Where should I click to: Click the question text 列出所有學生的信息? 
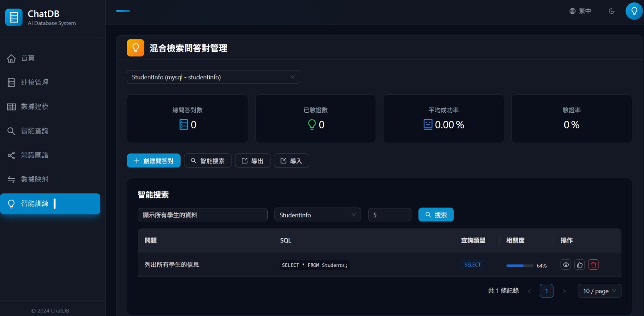(172, 264)
